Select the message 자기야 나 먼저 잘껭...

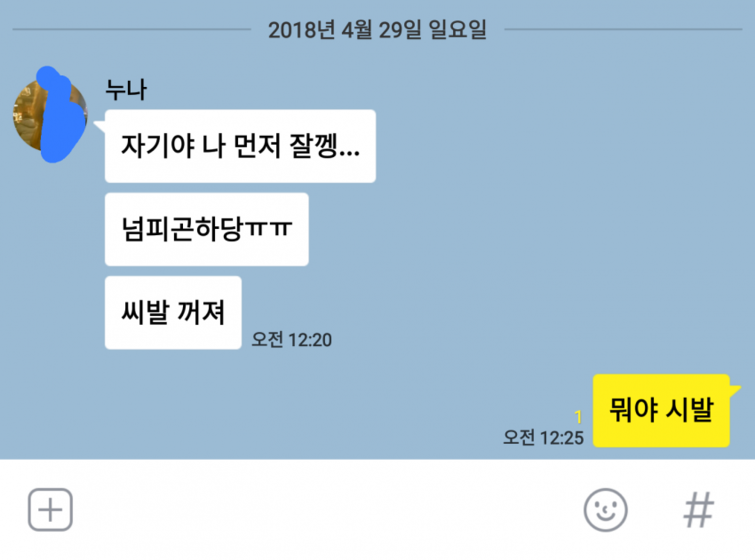click(x=240, y=146)
